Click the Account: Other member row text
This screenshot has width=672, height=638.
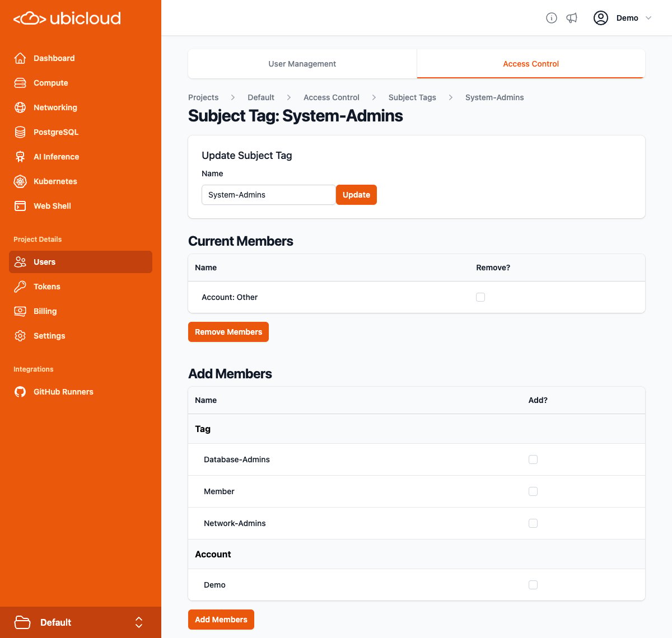click(x=230, y=297)
